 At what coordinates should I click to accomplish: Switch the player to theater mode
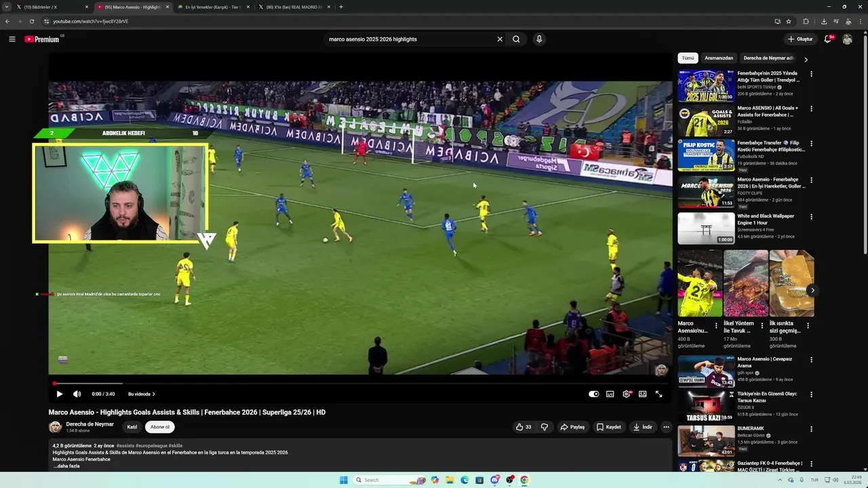click(x=643, y=394)
